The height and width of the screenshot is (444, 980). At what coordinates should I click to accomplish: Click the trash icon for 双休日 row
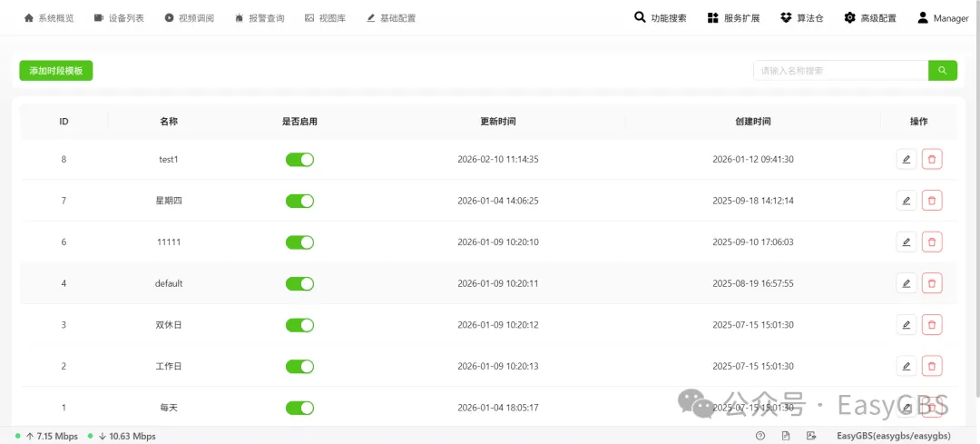[932, 324]
